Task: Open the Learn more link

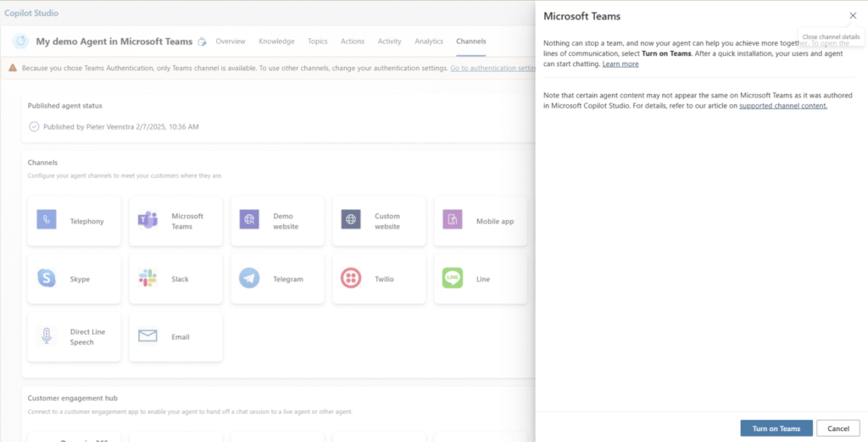Action: (620, 64)
